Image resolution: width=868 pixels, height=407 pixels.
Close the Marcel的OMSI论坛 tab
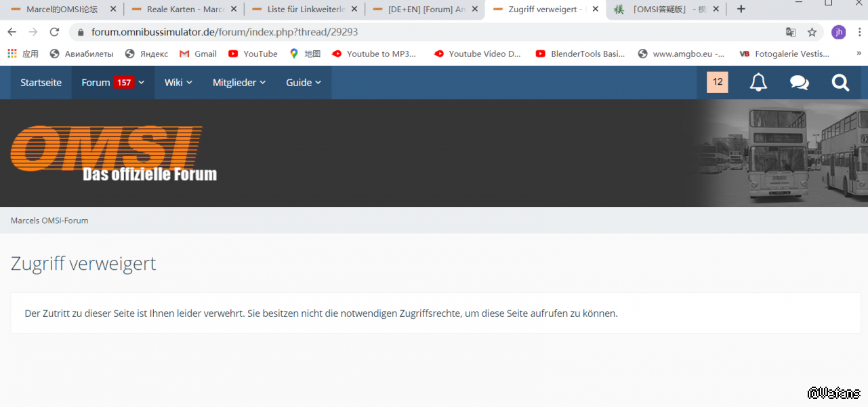click(113, 9)
